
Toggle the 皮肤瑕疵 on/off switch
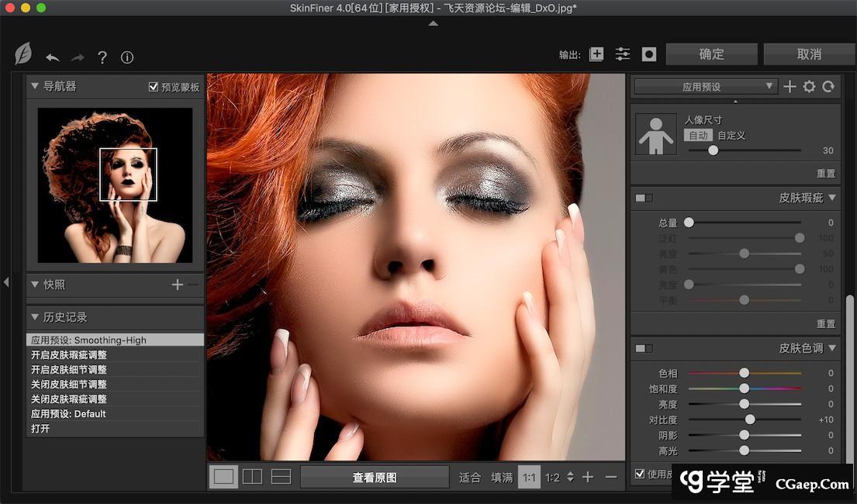point(644,198)
